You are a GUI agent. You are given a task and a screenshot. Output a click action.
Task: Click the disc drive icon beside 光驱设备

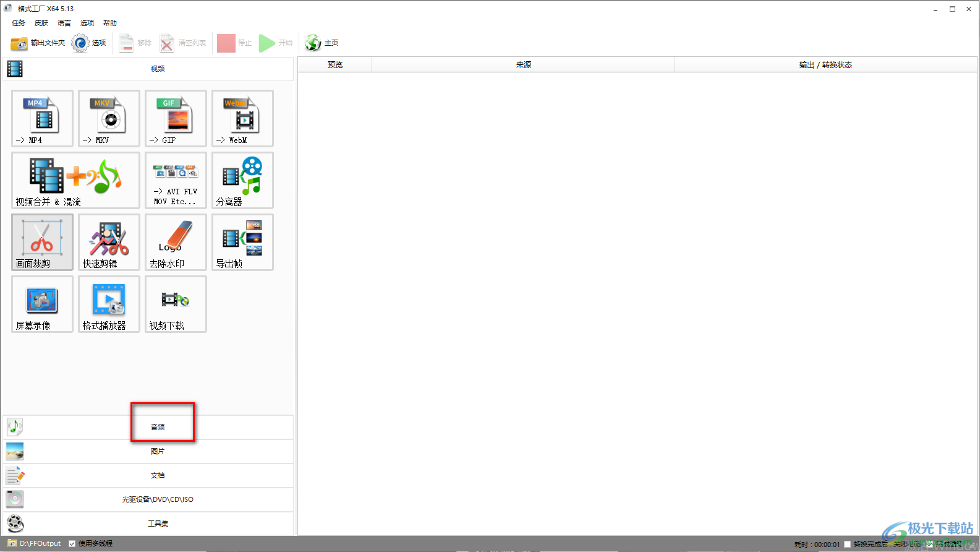tap(15, 499)
